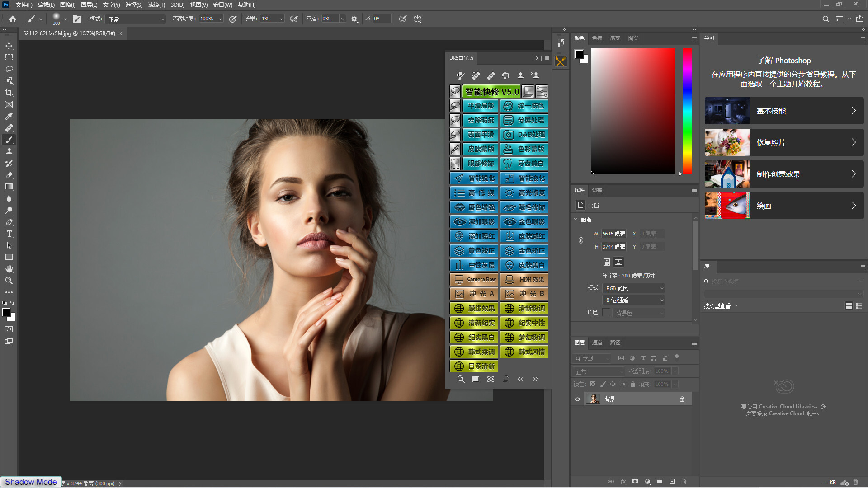Image resolution: width=868 pixels, height=488 pixels.
Task: Select the Move tool
Action: [9, 46]
